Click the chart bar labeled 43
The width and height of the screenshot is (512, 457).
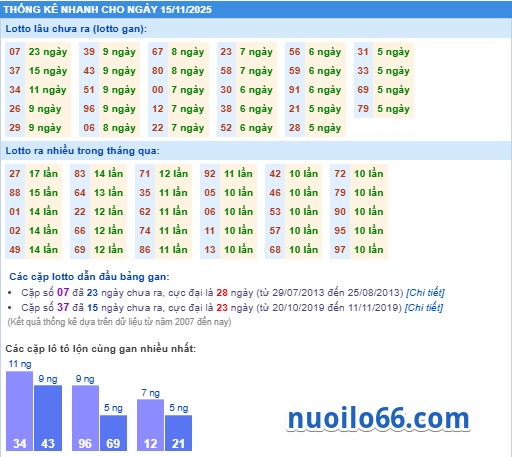pos(48,418)
